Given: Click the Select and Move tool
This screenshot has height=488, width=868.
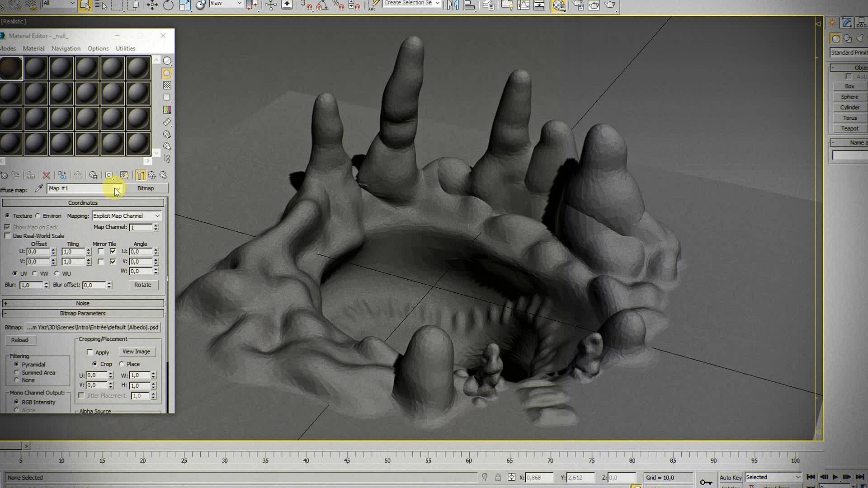Looking at the screenshot, I should 152,5.
